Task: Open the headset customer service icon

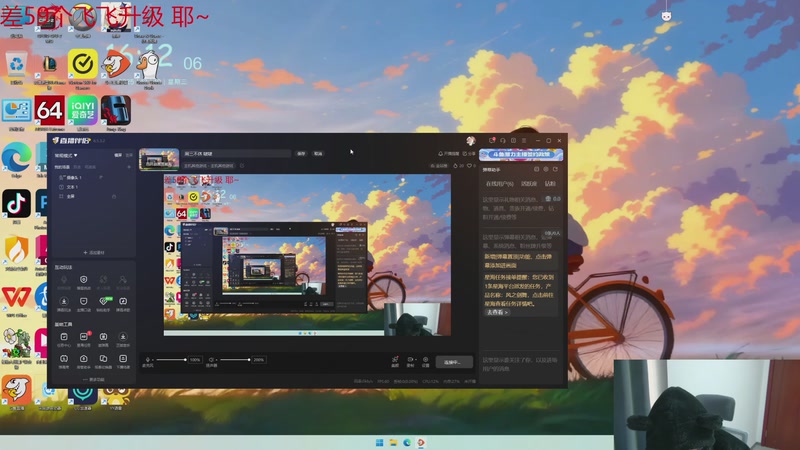Action: click(x=503, y=140)
